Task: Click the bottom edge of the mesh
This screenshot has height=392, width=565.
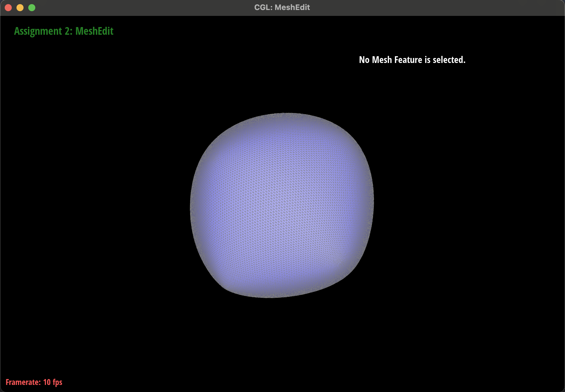Action: 268,297
